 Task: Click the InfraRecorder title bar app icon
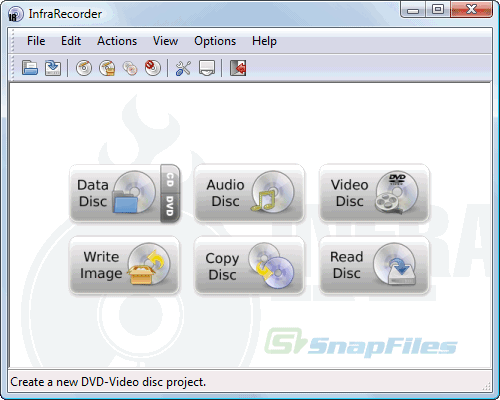[x=15, y=14]
